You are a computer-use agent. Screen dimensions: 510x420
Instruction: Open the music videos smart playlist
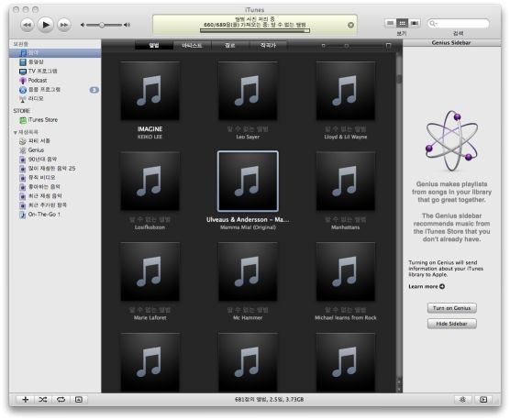pos(55,178)
